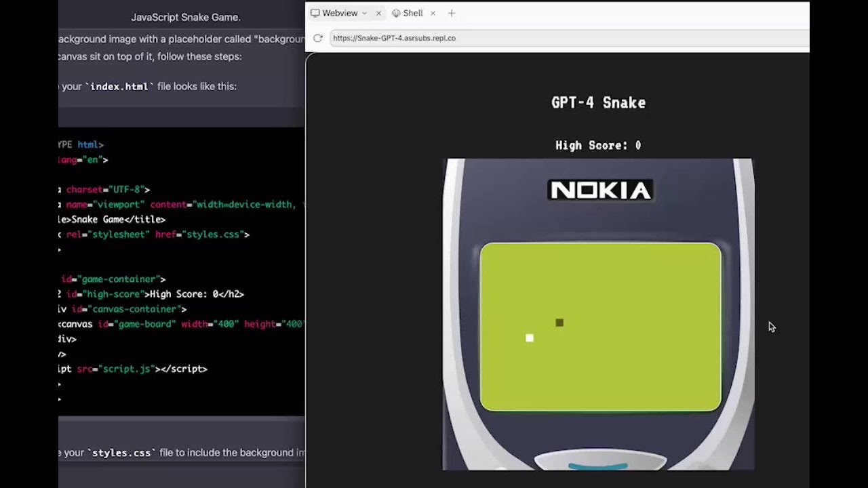Click the Shell tab shell icon
868x488 pixels.
tap(396, 13)
